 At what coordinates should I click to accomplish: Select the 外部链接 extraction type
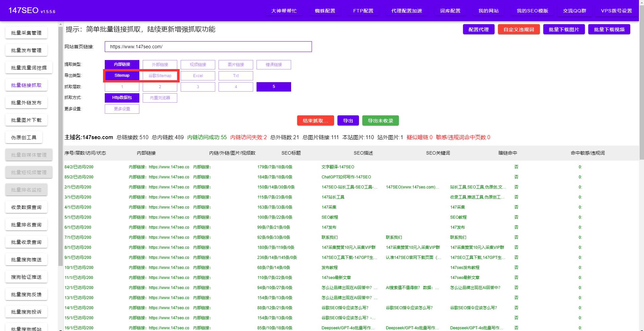coord(160,64)
